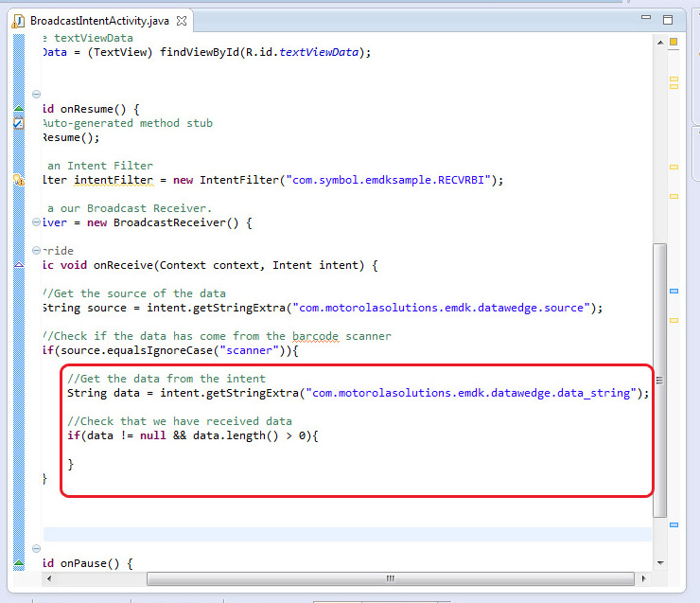Click the Java file icon on the tab
The height and width of the screenshot is (603, 700).
point(19,20)
